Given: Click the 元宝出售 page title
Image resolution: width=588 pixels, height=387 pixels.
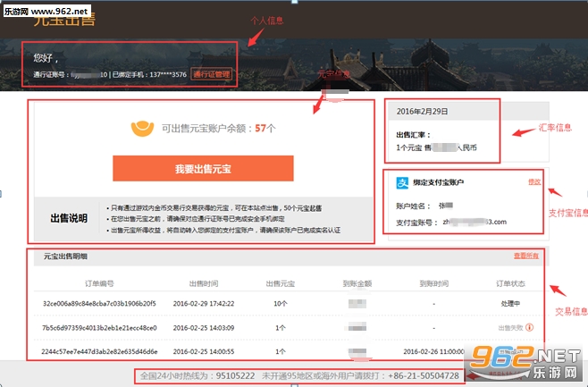Looking at the screenshot, I should [x=64, y=20].
